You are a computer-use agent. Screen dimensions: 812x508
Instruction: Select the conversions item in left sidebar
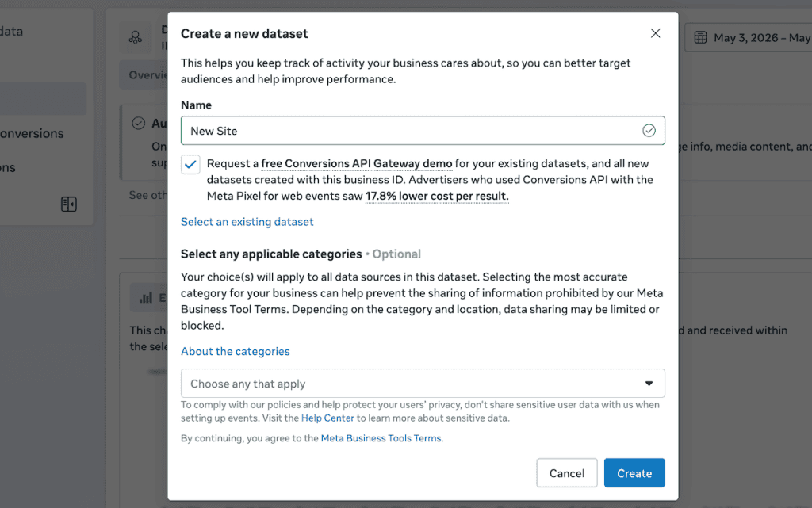point(31,133)
